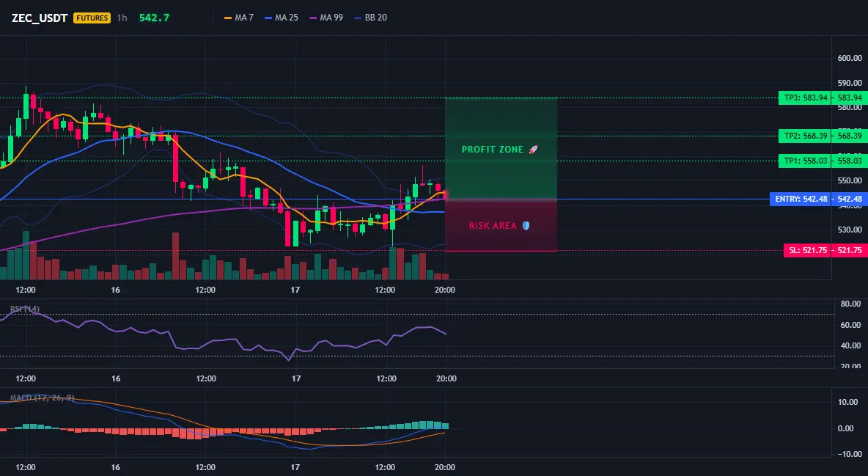868x476 pixels.
Task: Click the 0.00 MACD scale value
Action: [x=845, y=428]
